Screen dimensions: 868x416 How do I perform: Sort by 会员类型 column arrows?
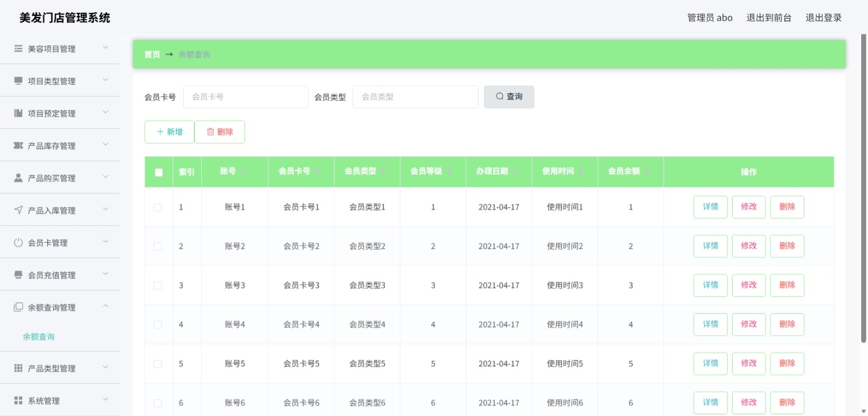383,171
